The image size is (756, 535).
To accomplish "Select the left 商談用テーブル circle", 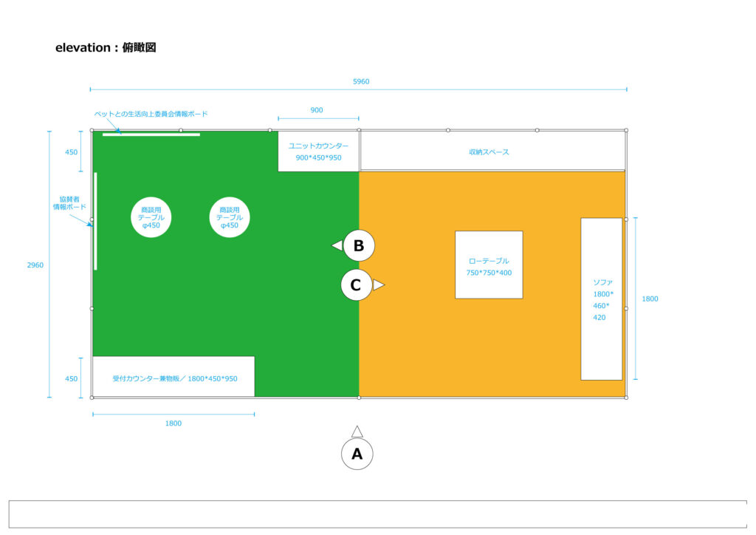I will click(151, 217).
